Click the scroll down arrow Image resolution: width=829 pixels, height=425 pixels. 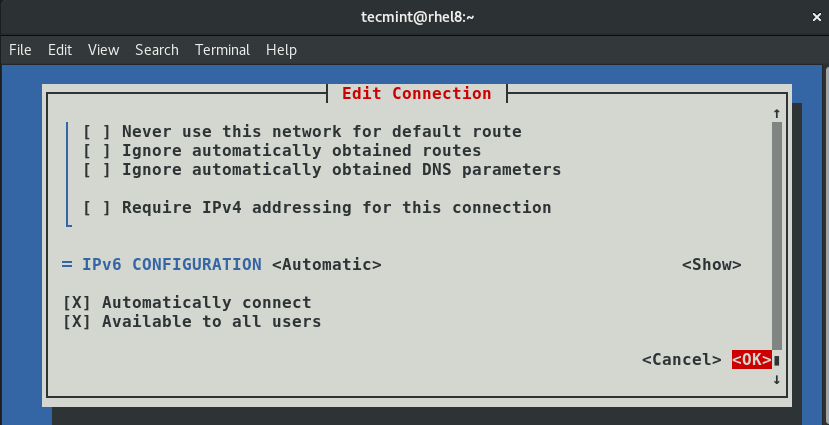776,380
